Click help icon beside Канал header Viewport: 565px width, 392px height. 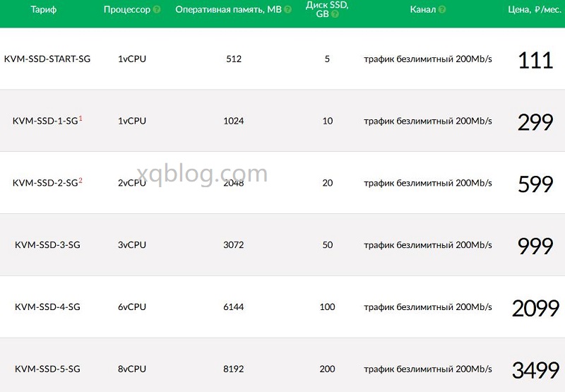click(x=442, y=10)
